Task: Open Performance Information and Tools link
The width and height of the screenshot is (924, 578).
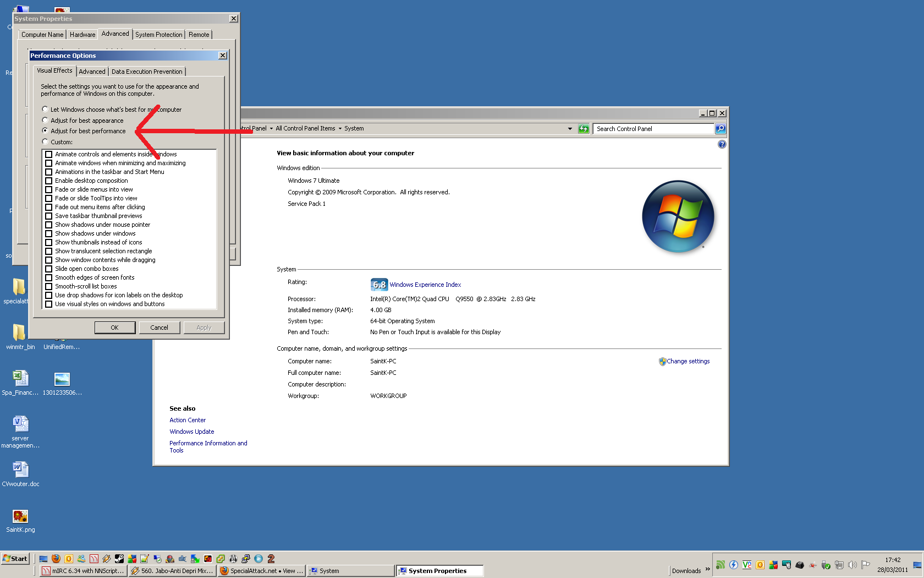Action: 208,446
